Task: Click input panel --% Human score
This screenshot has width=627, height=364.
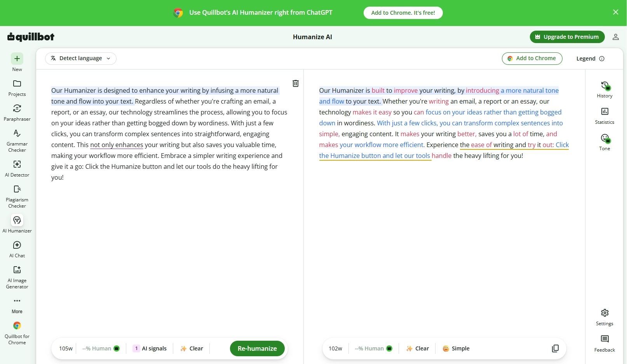Action: (x=101, y=348)
